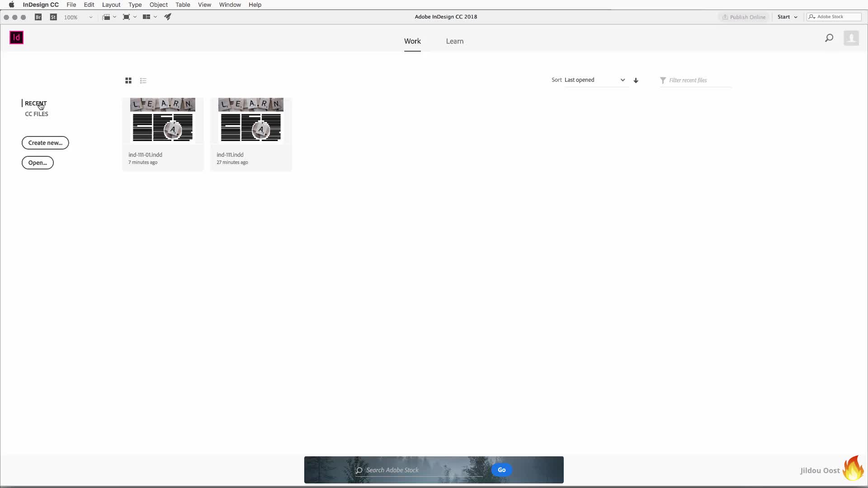Click the Arrange Documents toolbar icon
Image resolution: width=868 pixels, height=488 pixels.
[146, 17]
